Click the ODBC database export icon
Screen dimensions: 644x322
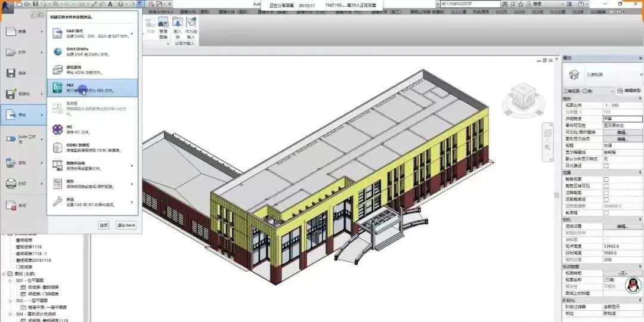[58, 147]
